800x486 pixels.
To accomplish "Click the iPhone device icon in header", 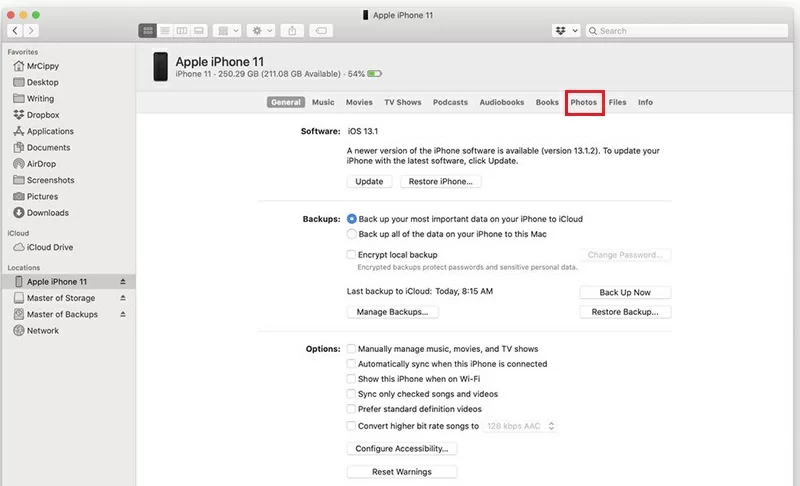I will tap(161, 66).
